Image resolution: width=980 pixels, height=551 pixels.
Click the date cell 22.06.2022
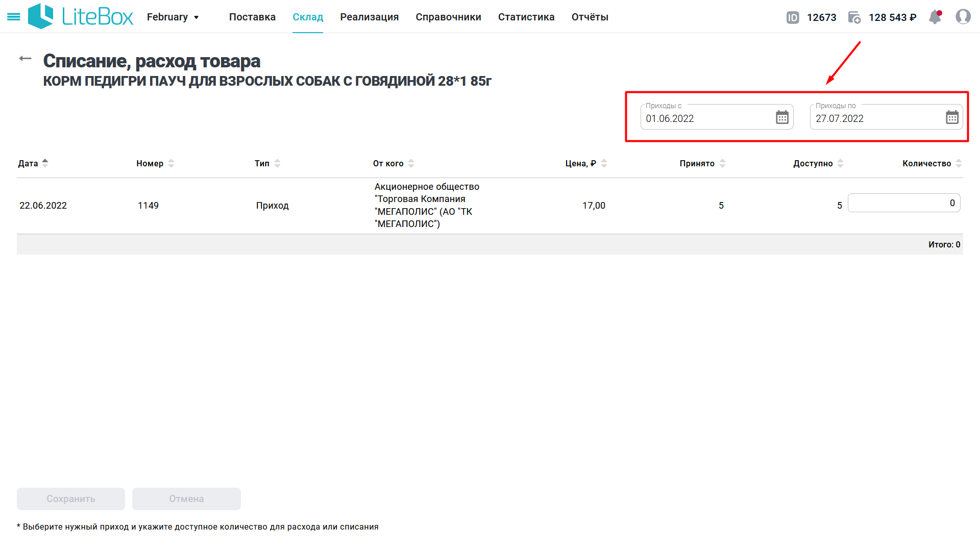point(43,206)
